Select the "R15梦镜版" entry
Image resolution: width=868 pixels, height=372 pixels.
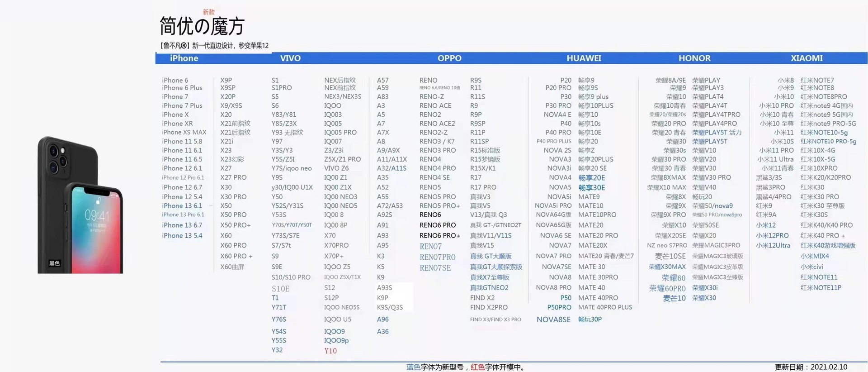coord(485,159)
